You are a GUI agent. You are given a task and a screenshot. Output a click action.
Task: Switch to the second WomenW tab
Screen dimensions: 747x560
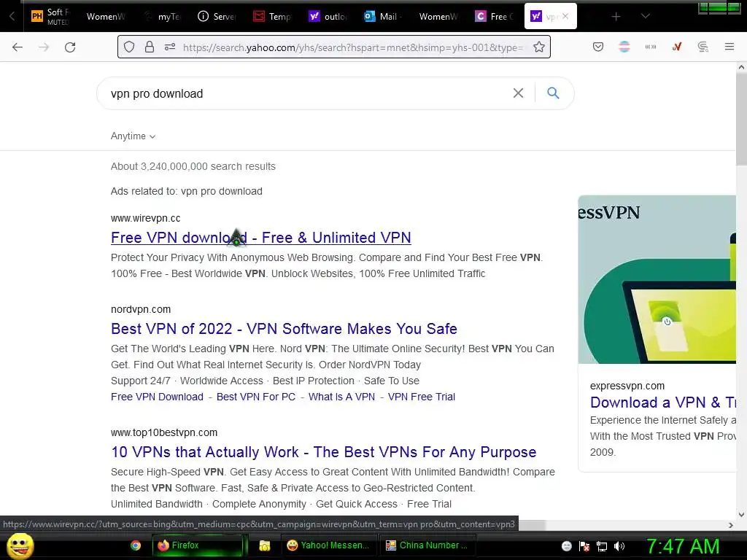click(438, 16)
